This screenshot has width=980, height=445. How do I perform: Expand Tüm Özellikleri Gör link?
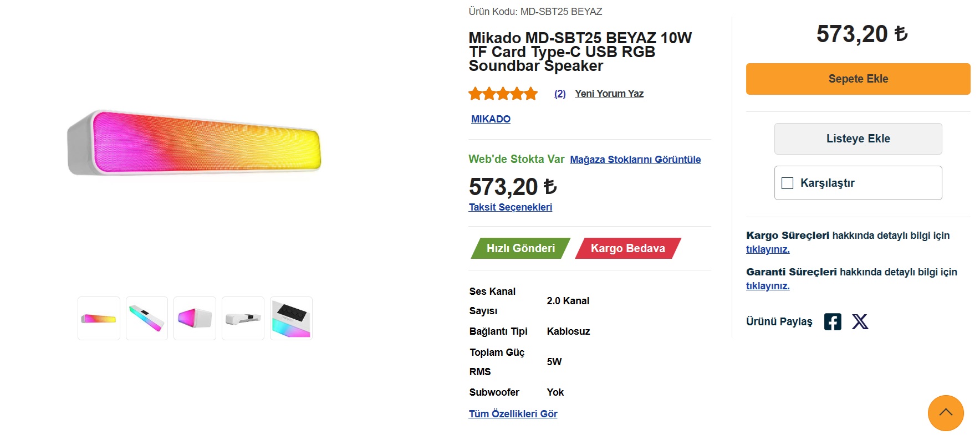pos(513,414)
